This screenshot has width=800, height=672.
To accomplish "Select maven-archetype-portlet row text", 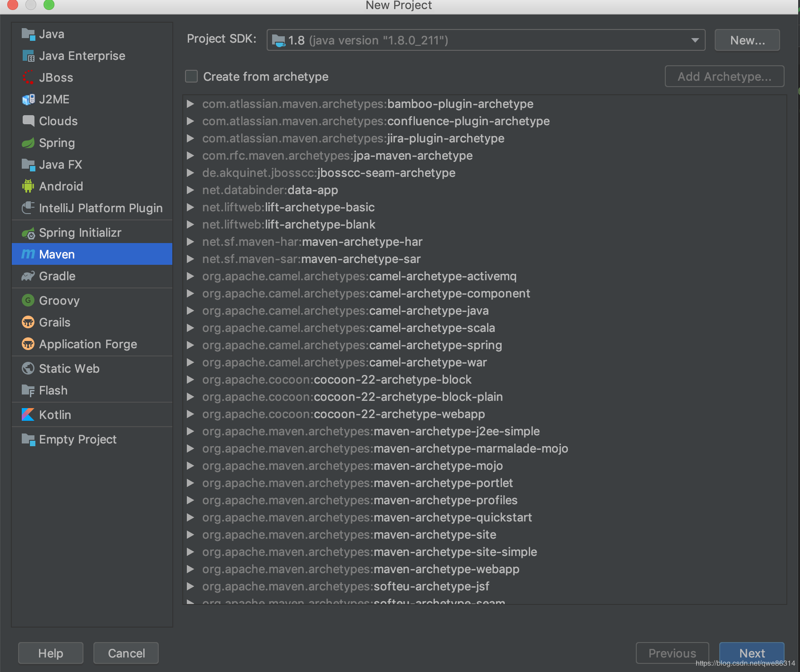I will coord(358,483).
